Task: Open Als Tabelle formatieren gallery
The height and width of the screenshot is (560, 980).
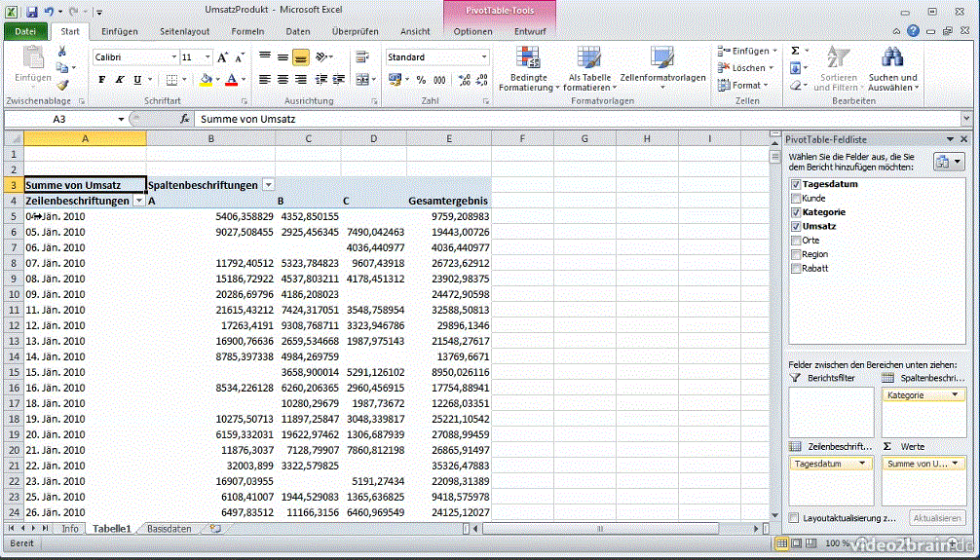Action: [x=589, y=69]
